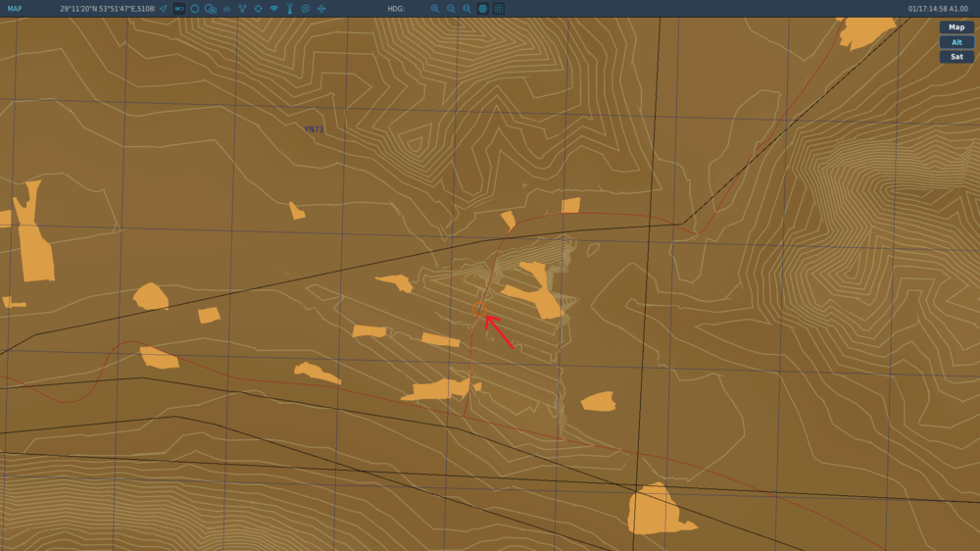Viewport: 980px width, 551px height.
Task: Click the ship units icon
Action: [226, 9]
